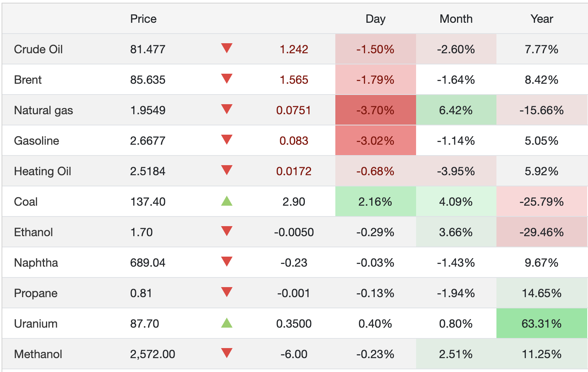
Task: Open the Methanol commodity link
Action: tap(38, 354)
